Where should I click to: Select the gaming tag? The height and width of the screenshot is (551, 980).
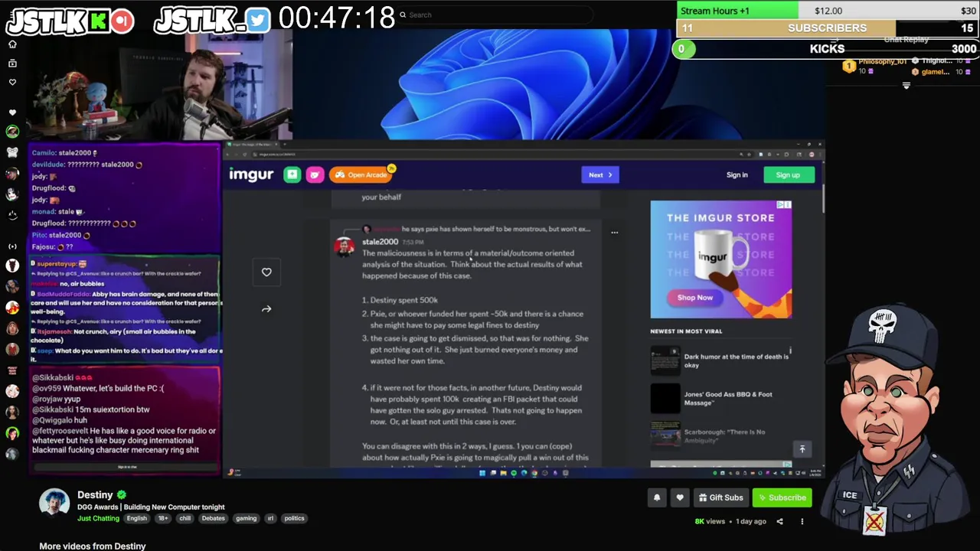tap(247, 518)
